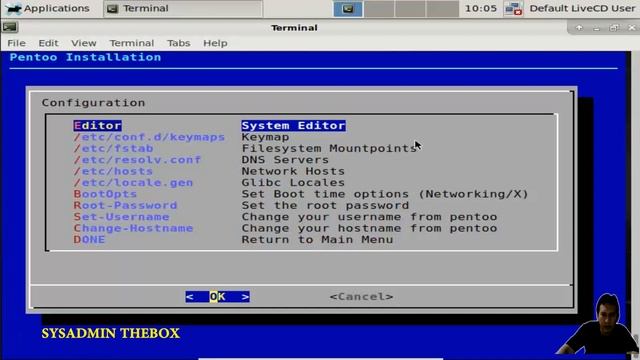The image size is (640, 360).
Task: Click the Terminal taskbar window button
Action: click(183, 9)
